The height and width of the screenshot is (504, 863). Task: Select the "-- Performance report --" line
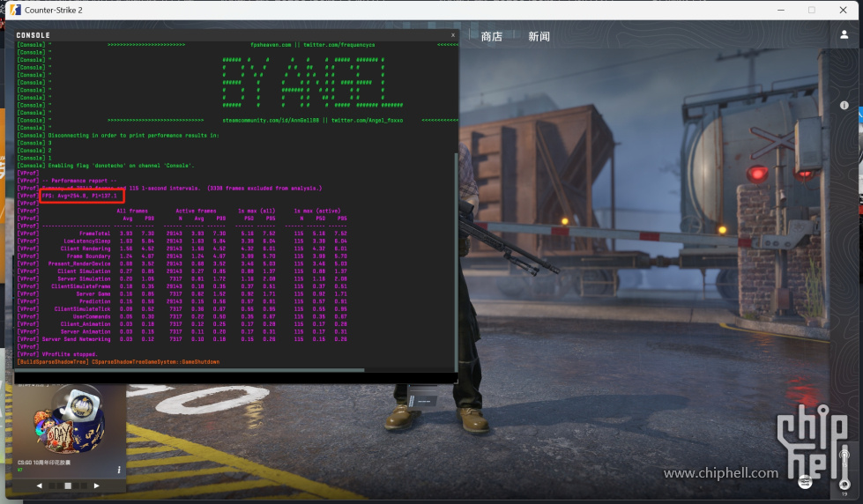[79, 181]
